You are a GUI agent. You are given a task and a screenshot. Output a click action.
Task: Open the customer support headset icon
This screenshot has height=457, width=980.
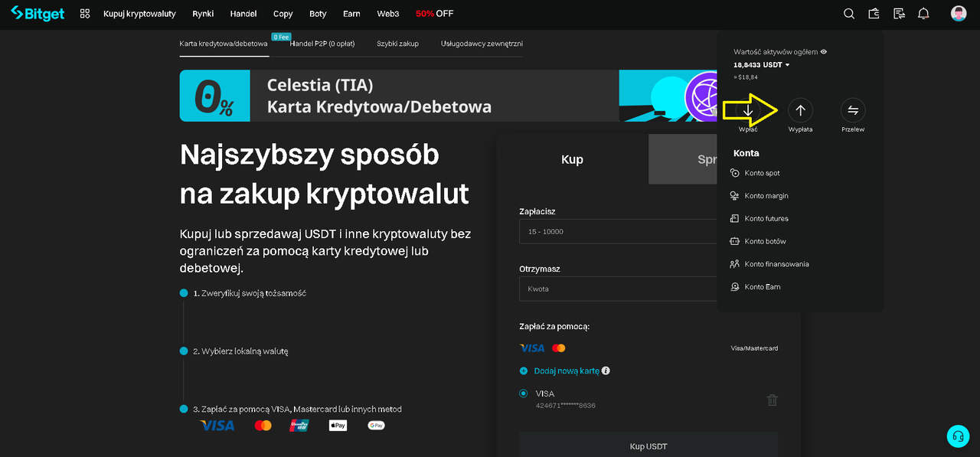958,436
